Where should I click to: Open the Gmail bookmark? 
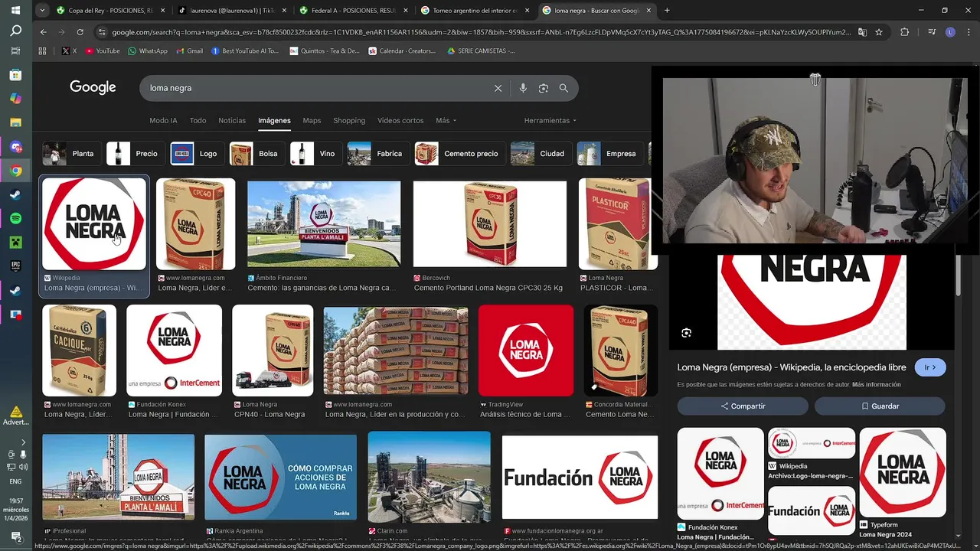(189, 51)
